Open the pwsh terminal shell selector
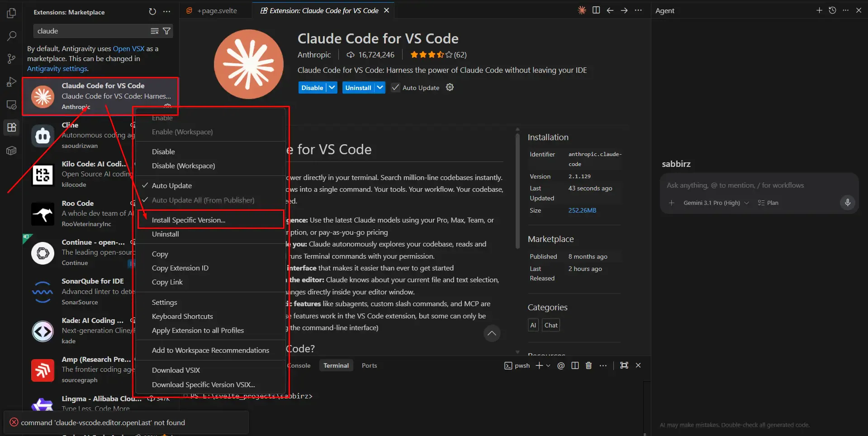Image resolution: width=868 pixels, height=436 pixels. coord(517,365)
